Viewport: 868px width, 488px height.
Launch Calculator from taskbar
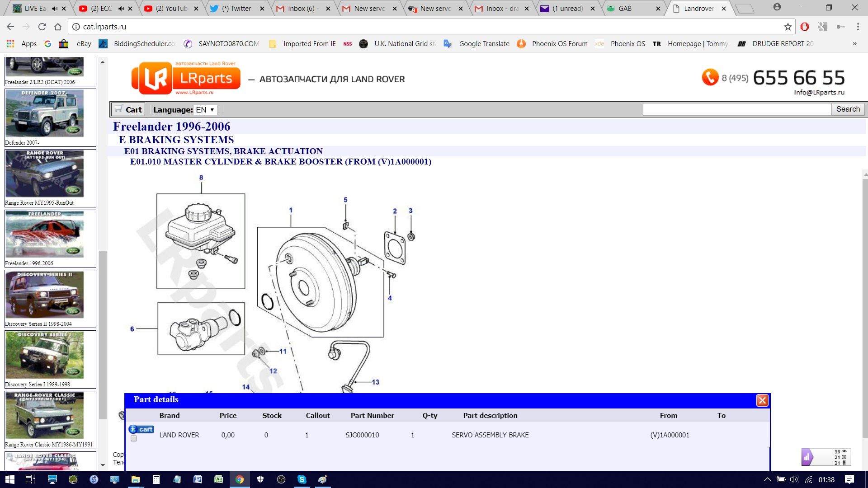tap(156, 479)
